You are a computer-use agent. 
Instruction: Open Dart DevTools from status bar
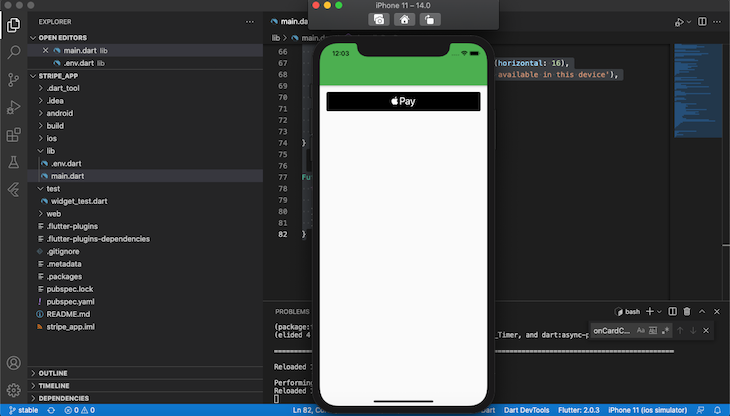tap(526, 410)
